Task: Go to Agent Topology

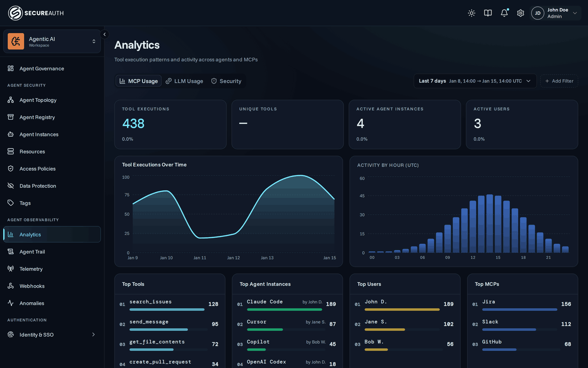Action: pyautogui.click(x=52, y=100)
